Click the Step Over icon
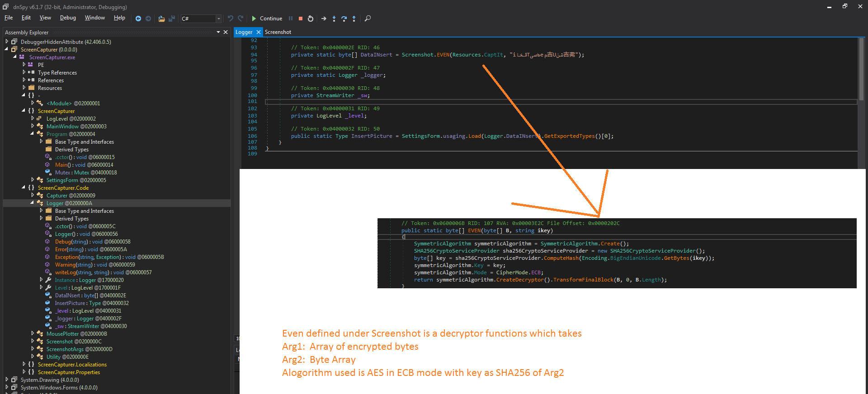 [x=344, y=19]
